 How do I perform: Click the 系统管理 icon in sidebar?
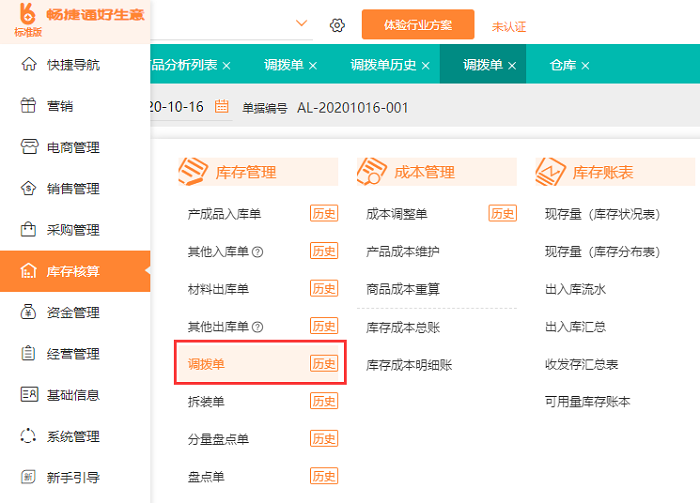pos(28,436)
